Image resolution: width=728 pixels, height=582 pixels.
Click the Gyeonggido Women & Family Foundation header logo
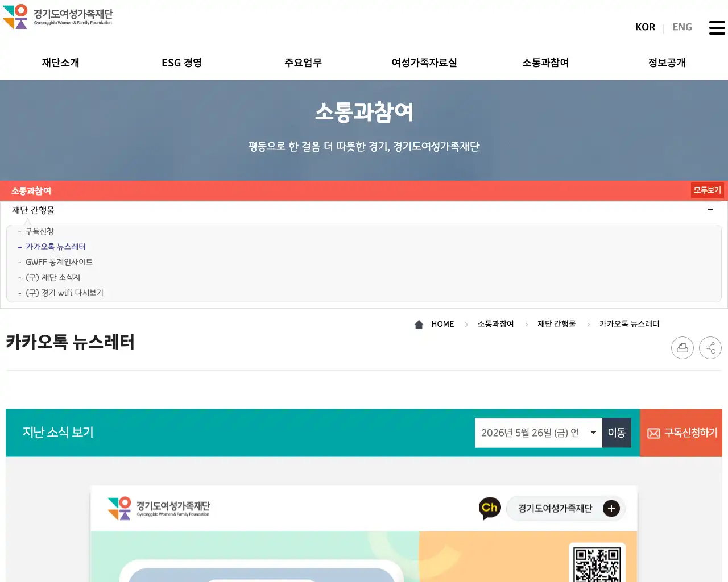click(58, 16)
